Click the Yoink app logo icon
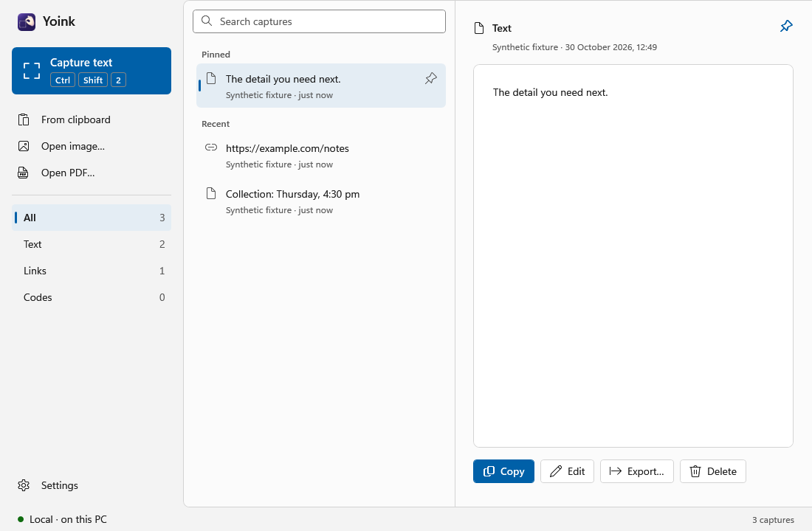This screenshot has width=812, height=531. click(x=27, y=21)
